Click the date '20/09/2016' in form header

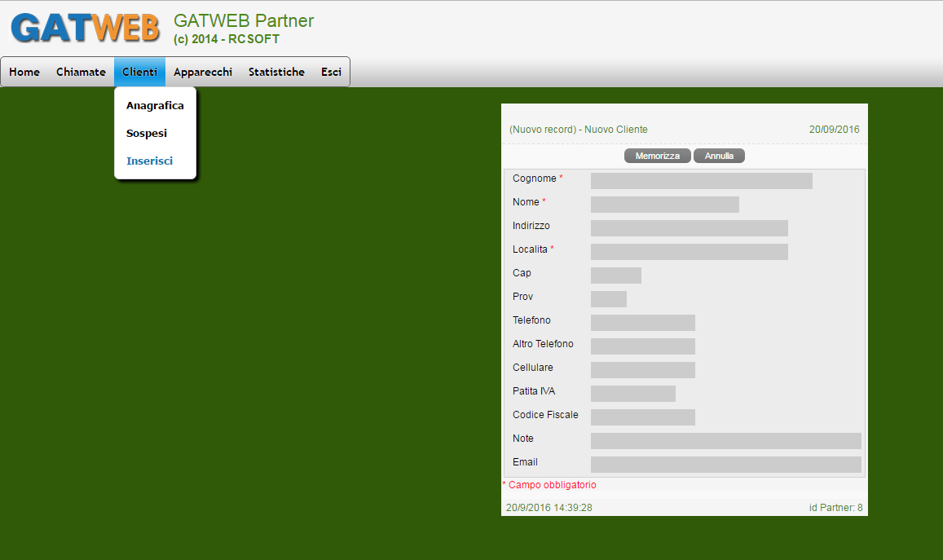click(x=834, y=130)
